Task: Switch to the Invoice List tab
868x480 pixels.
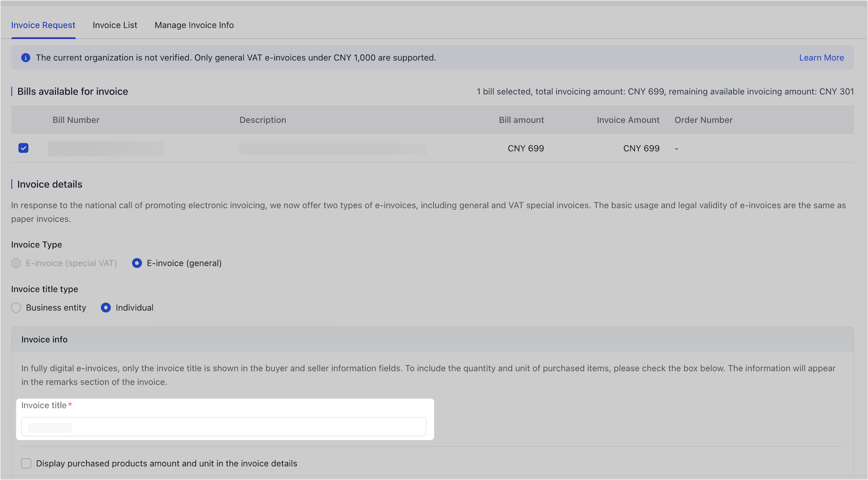Action: [115, 25]
